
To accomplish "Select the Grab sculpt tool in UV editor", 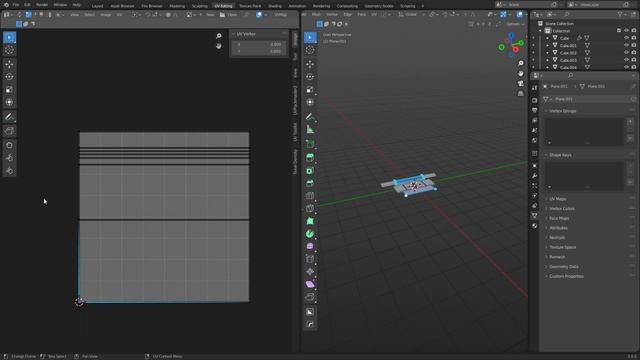I will [9, 145].
